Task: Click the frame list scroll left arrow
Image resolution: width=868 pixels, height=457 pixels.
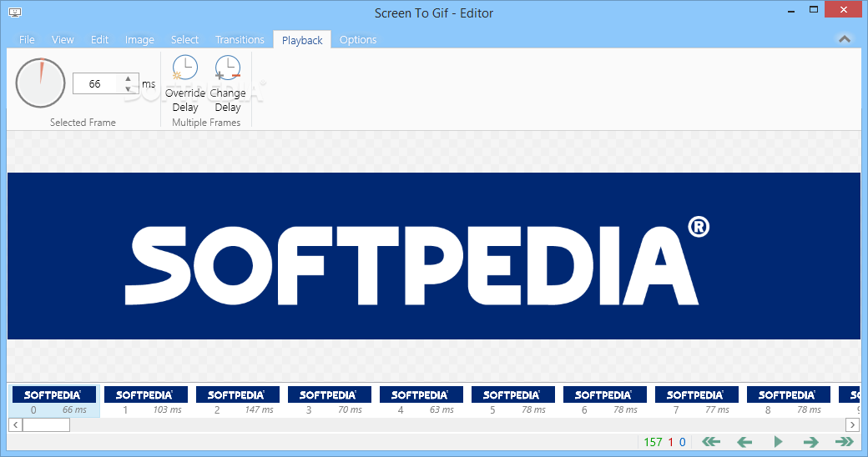Action: [16, 425]
